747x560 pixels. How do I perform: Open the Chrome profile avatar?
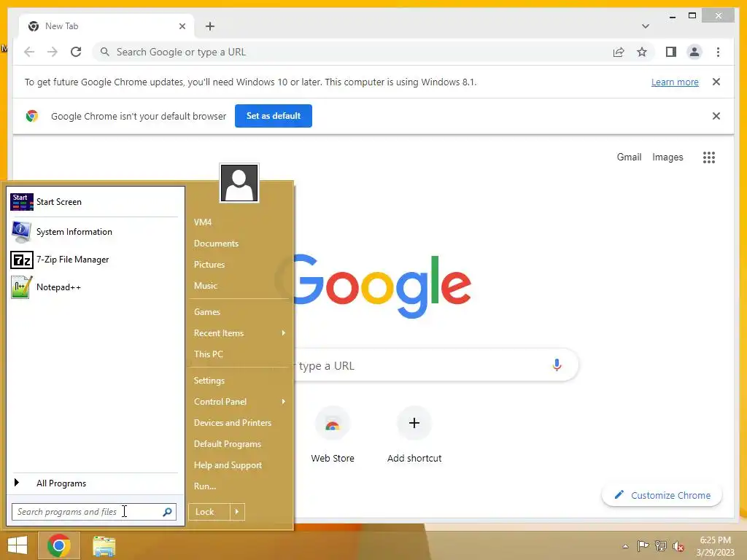click(x=694, y=52)
